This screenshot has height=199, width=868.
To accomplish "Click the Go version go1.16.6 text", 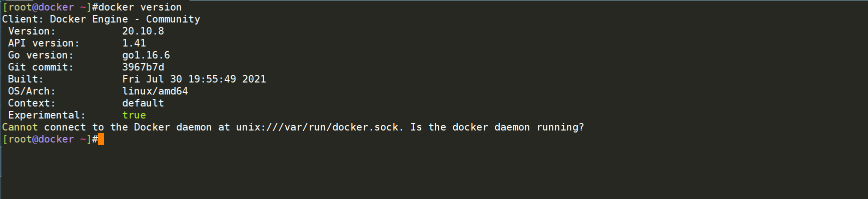I will pos(146,55).
